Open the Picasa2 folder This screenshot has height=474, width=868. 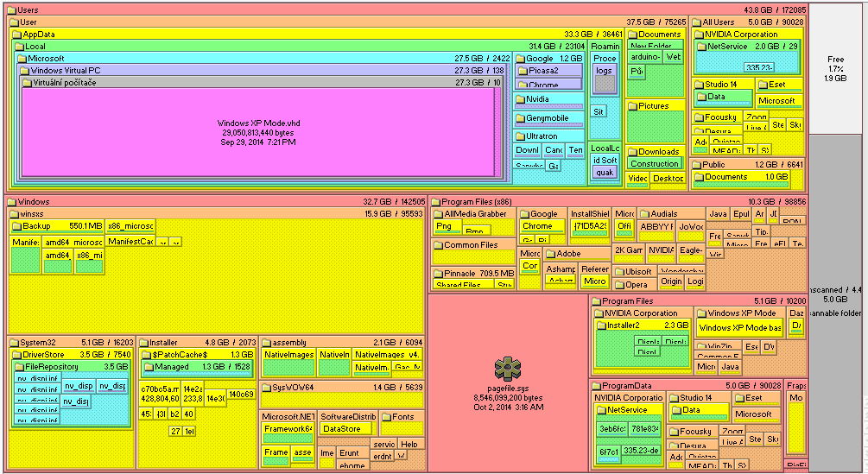542,71
